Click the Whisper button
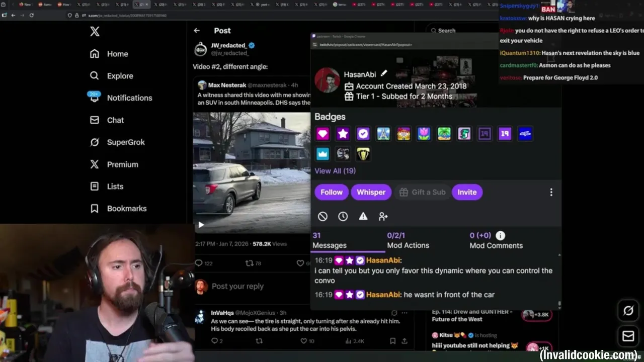Image resolution: width=644 pixels, height=362 pixels. tap(371, 192)
